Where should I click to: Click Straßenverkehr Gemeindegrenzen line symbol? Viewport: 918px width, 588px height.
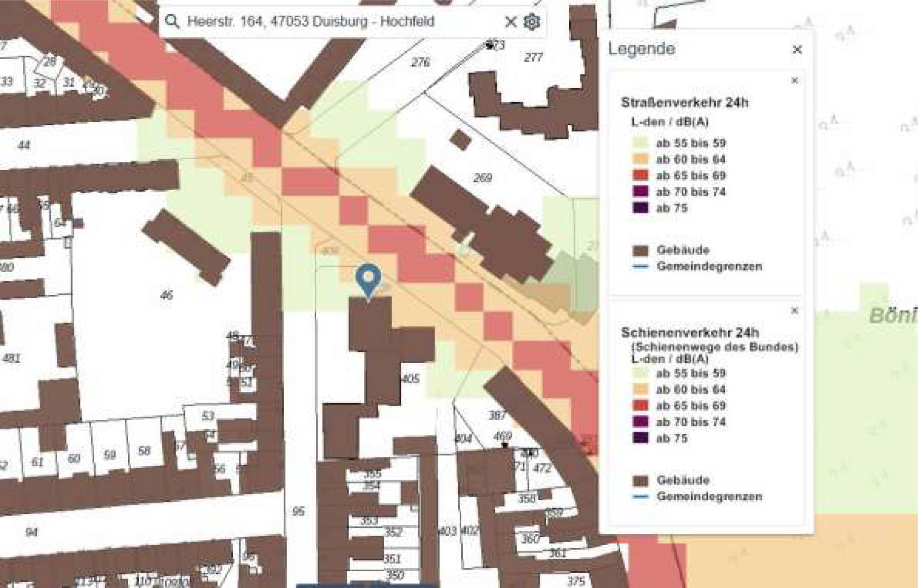click(640, 266)
